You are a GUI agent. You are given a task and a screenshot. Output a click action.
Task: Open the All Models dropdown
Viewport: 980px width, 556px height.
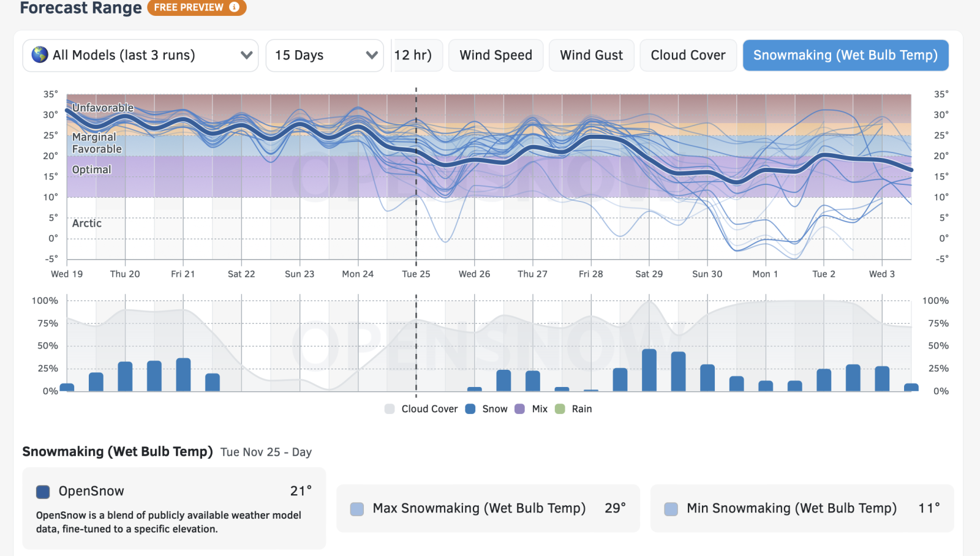[x=140, y=55]
